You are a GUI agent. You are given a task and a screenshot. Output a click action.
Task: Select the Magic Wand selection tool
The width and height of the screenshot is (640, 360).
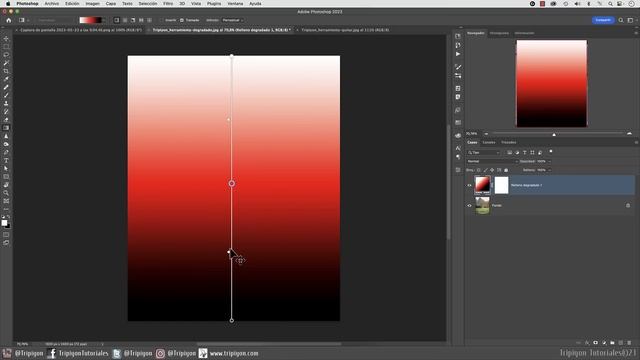6,63
